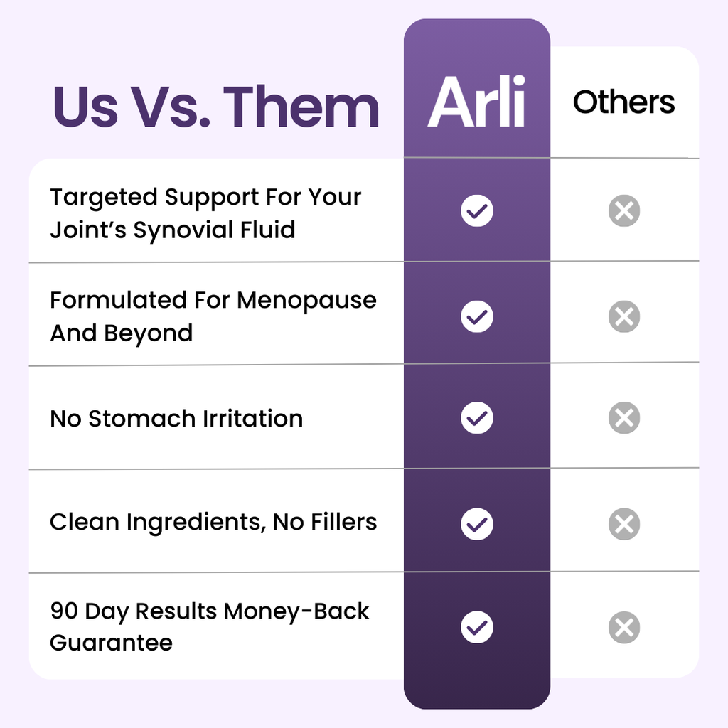Select the checkmark beside Clean Ingredients row
The image size is (728, 728).
click(x=476, y=524)
